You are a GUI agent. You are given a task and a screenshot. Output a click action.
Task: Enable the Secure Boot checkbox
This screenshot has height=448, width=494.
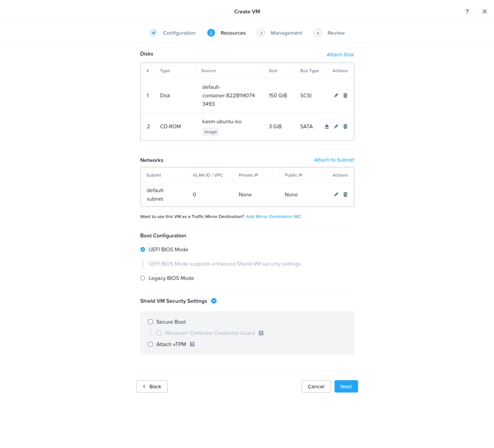click(150, 322)
